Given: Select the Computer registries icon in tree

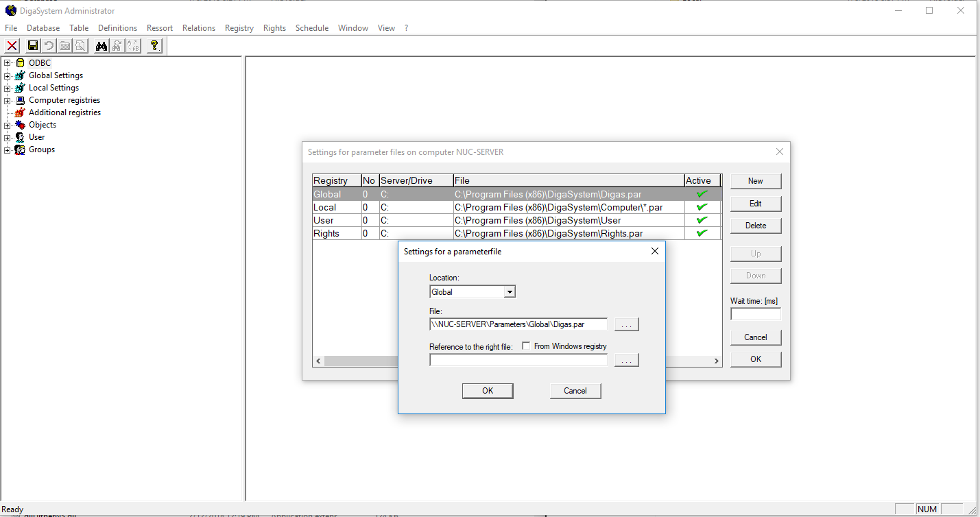Looking at the screenshot, I should pyautogui.click(x=20, y=100).
